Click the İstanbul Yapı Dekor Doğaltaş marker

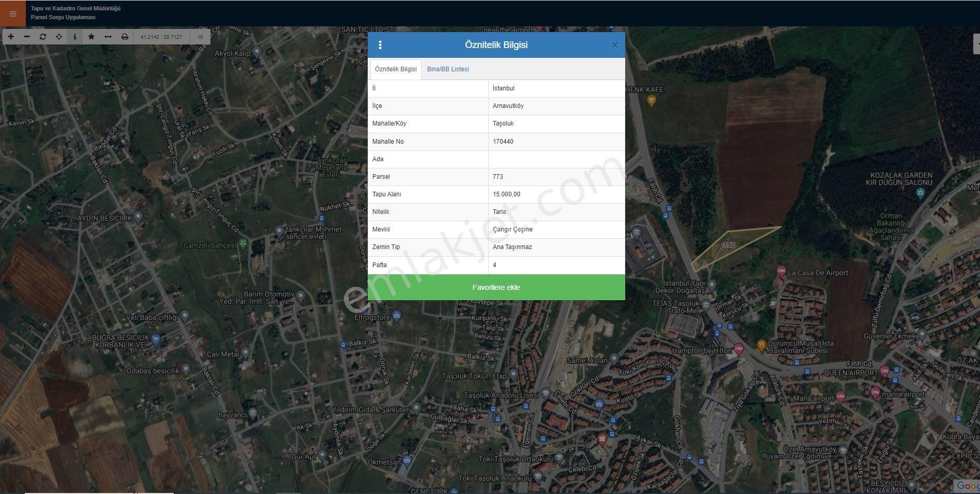point(712,285)
